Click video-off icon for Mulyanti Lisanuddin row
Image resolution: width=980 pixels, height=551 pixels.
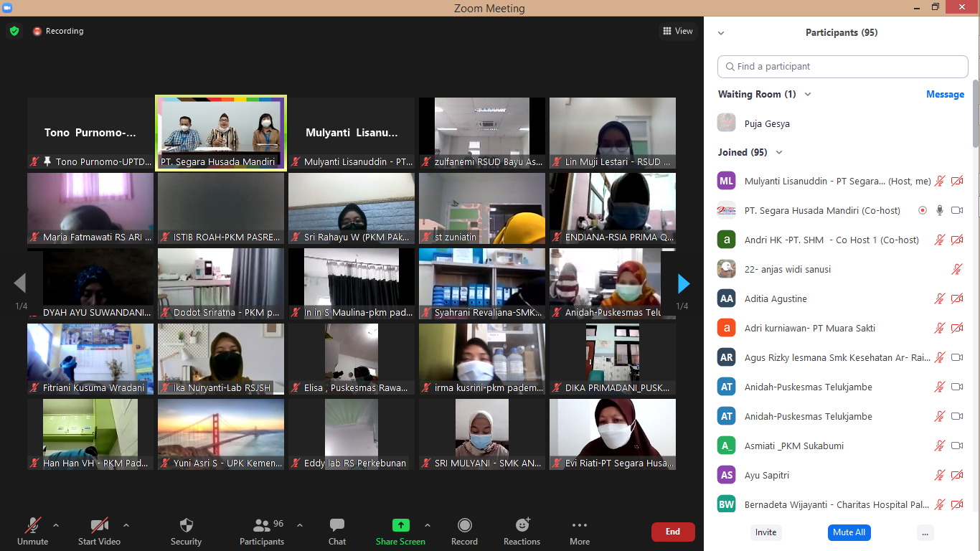coord(957,181)
